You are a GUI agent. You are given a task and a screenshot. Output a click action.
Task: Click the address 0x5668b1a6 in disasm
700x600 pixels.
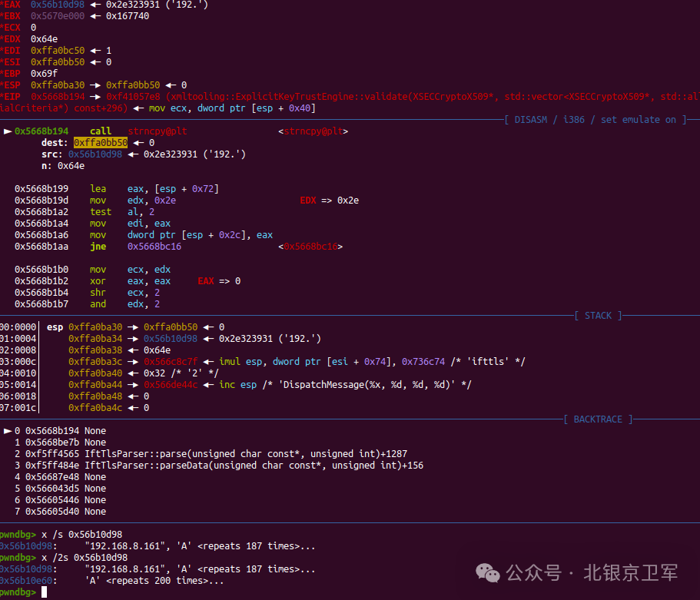coord(41,235)
